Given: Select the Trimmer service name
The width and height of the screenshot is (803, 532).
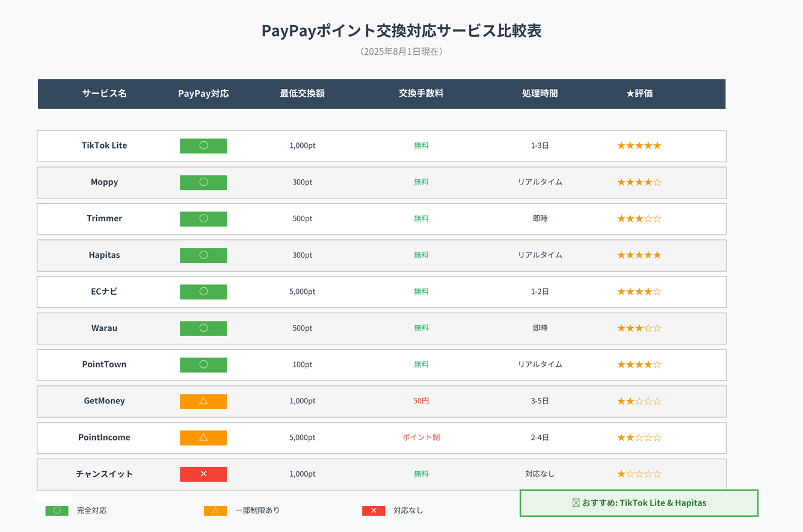Looking at the screenshot, I should [x=105, y=218].
